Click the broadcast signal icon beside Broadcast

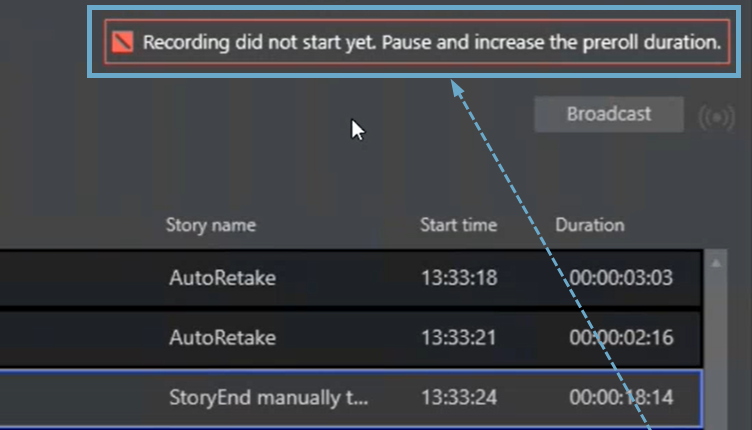click(717, 117)
